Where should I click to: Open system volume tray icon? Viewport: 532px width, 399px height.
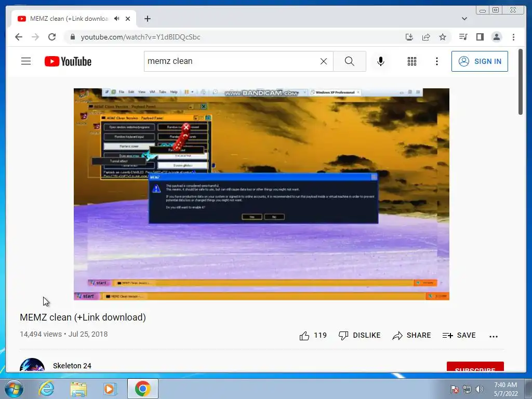(480, 389)
